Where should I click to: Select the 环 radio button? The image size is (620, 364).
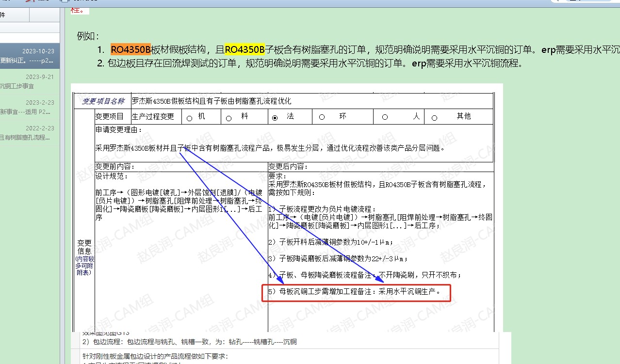click(322, 117)
